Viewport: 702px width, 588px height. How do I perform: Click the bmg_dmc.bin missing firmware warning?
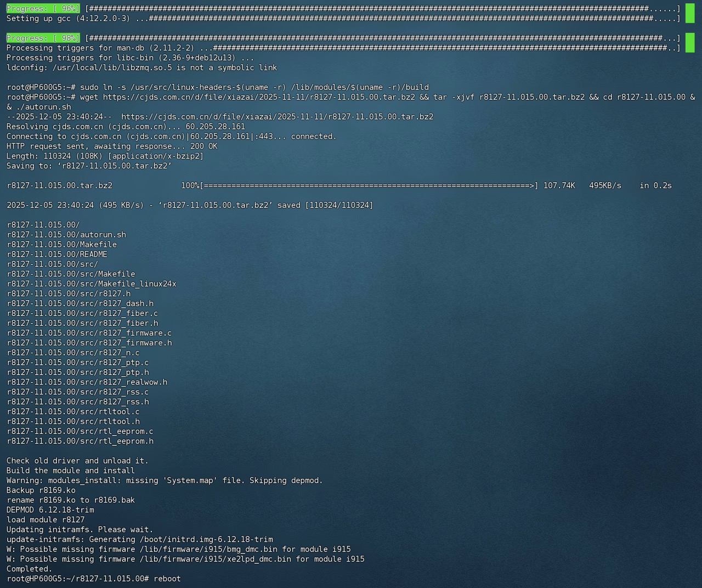[x=179, y=550]
